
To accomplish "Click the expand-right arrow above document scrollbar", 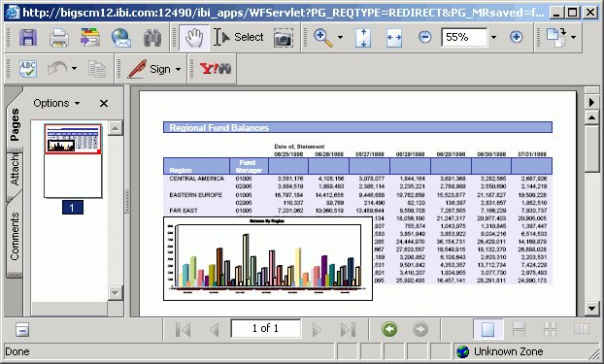I will [x=591, y=102].
